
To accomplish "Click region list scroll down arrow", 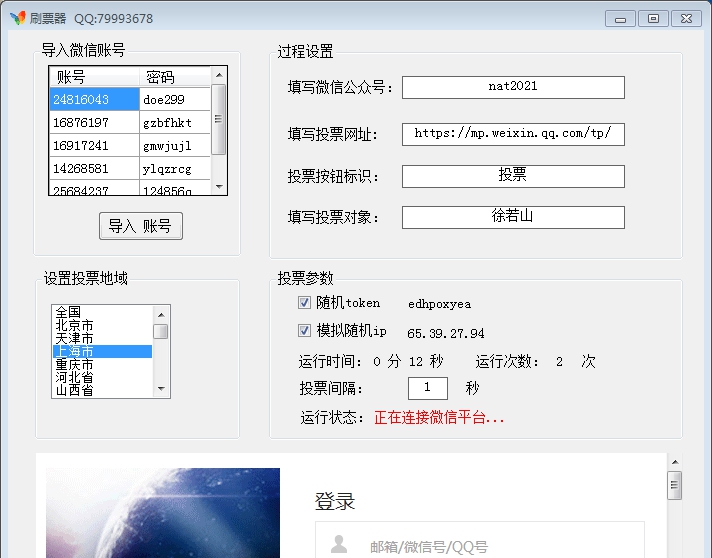I will 161,389.
